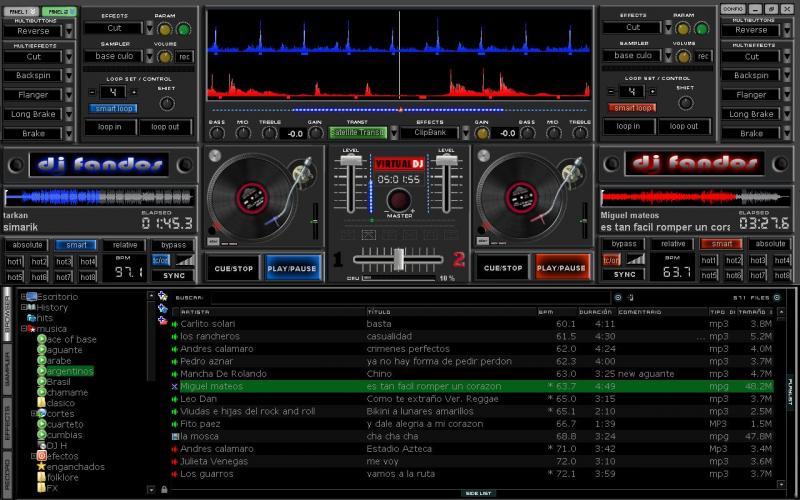Click deck 1 sampler volume knob
Screen dimensions: 800x500
click(x=164, y=57)
